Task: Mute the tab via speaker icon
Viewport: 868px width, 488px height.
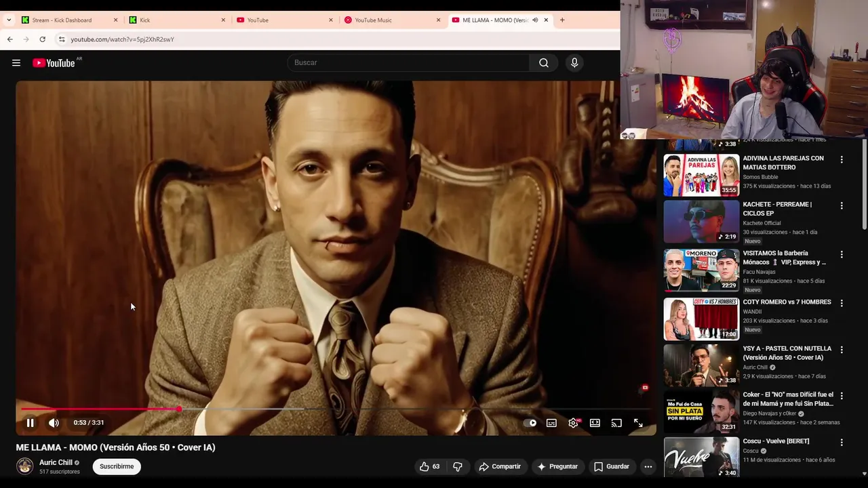Action: 535,20
